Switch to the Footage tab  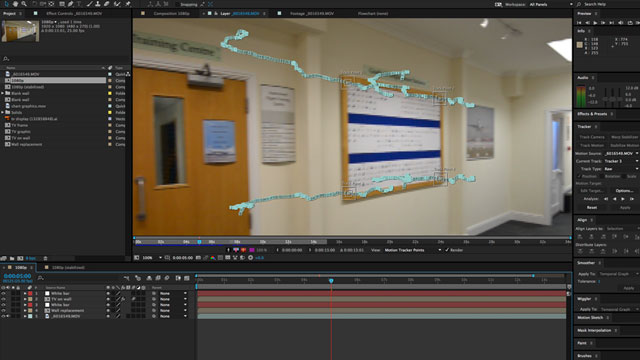(312, 13)
